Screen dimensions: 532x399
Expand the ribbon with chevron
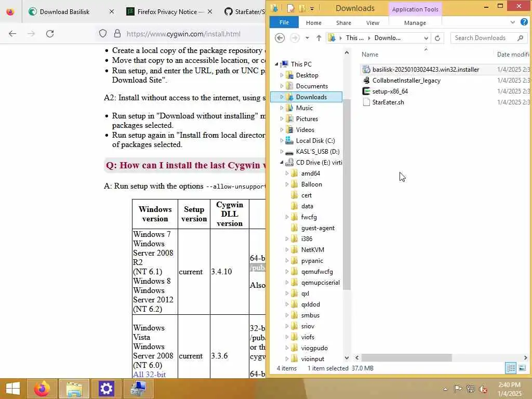[x=512, y=22]
